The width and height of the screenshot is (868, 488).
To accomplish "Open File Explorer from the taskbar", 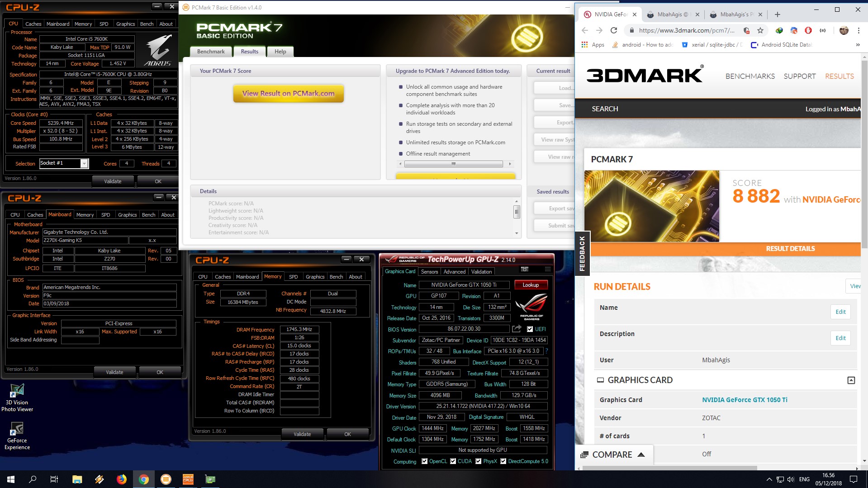I will point(77,479).
